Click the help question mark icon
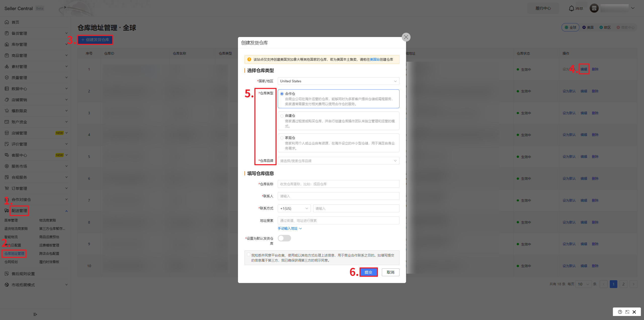Screen dimensions: 644x320 [620, 312]
